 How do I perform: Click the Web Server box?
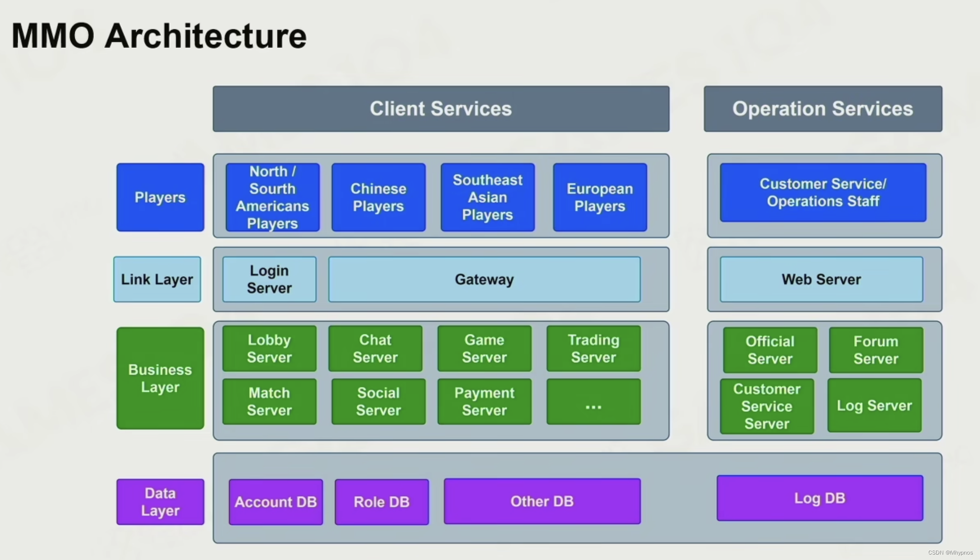[821, 279]
